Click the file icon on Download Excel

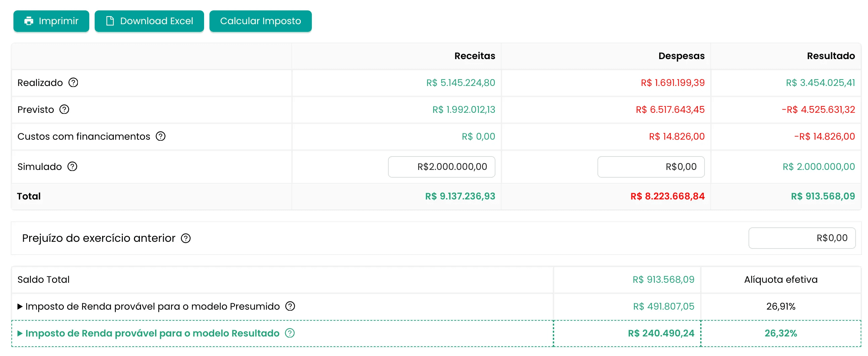(110, 21)
